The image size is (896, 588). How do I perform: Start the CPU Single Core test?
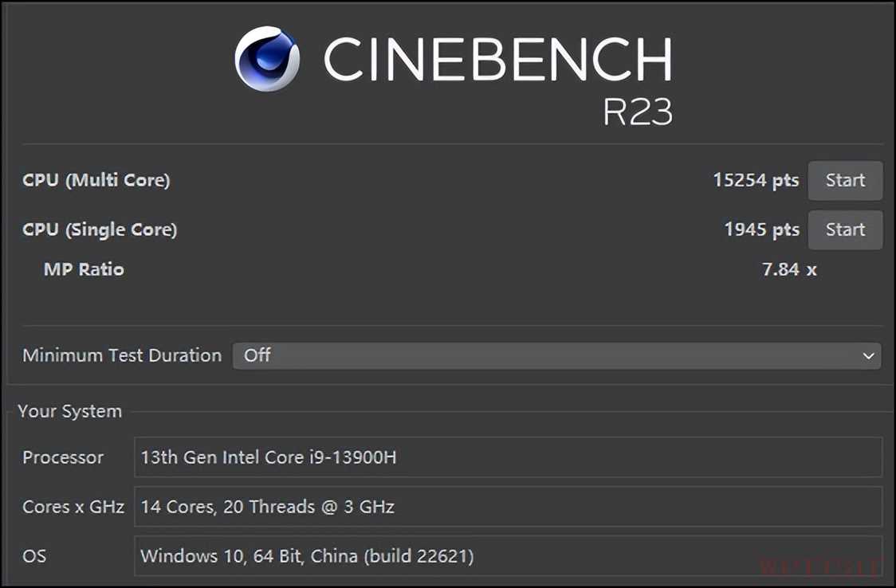845,229
